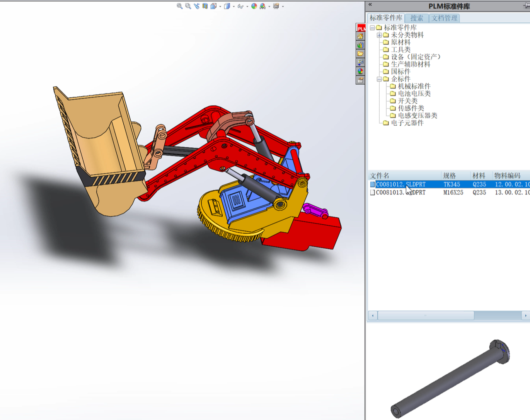Select the 电子元器件 folder
Image resolution: width=530 pixels, height=420 pixels.
pos(407,123)
